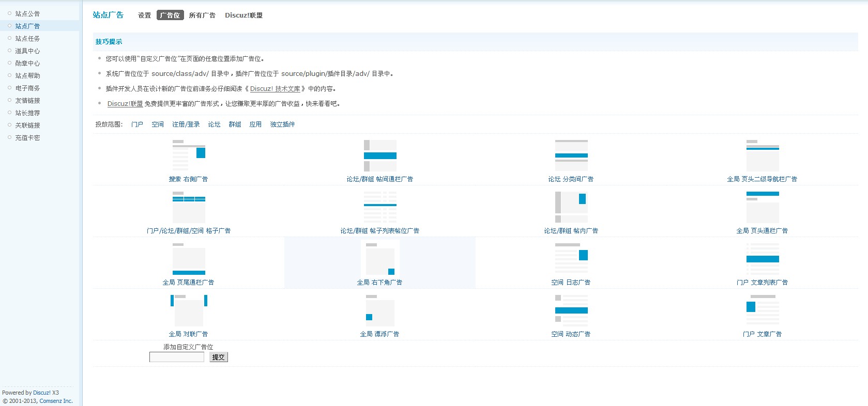
Task: Click the 门户/论坛/群组/空间 格子广告 icon
Action: pyautogui.click(x=189, y=207)
